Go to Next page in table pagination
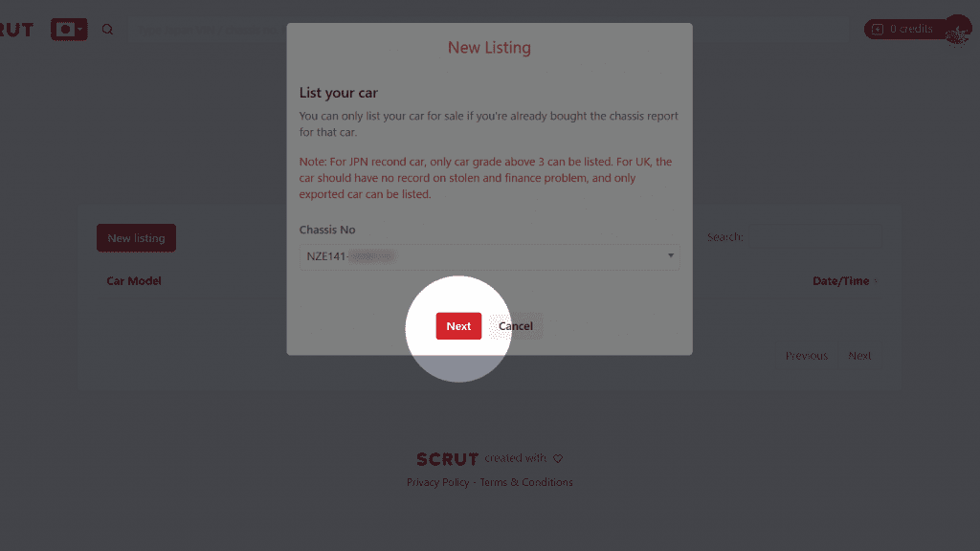This screenshot has height=551, width=980. point(859,356)
